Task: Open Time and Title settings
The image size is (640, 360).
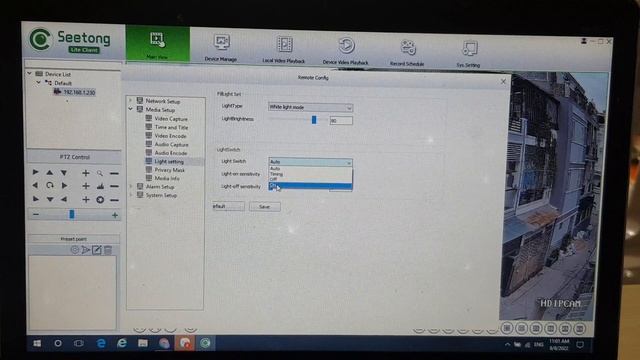Action: 171,127
